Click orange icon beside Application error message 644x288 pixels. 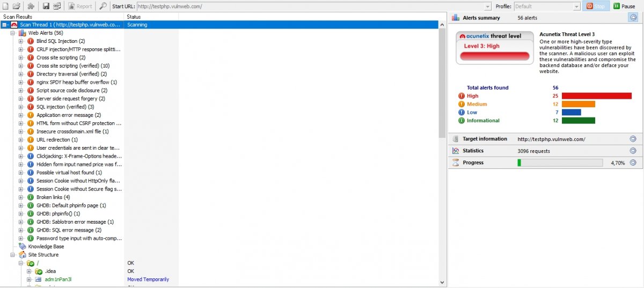(31, 115)
